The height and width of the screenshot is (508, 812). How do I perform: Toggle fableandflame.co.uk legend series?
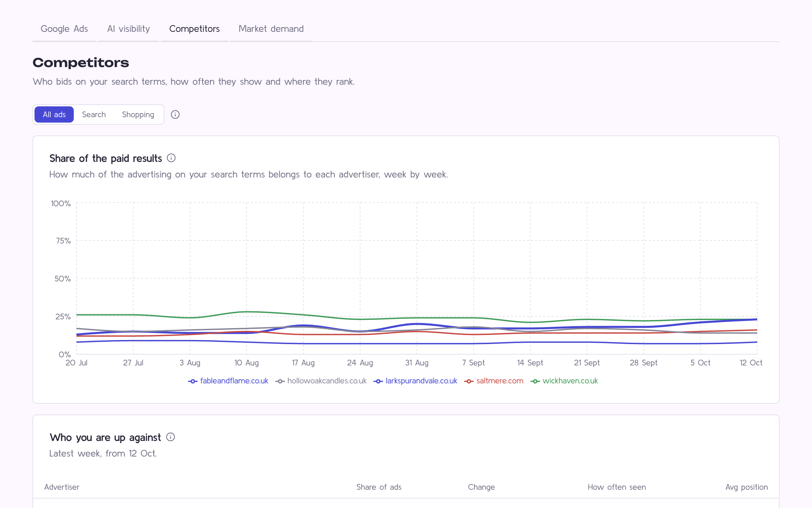(228, 381)
